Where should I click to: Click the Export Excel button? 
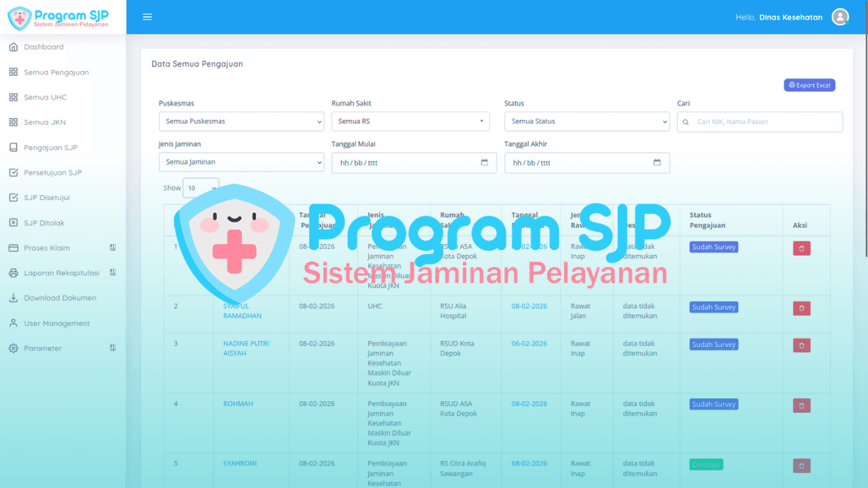(x=809, y=85)
